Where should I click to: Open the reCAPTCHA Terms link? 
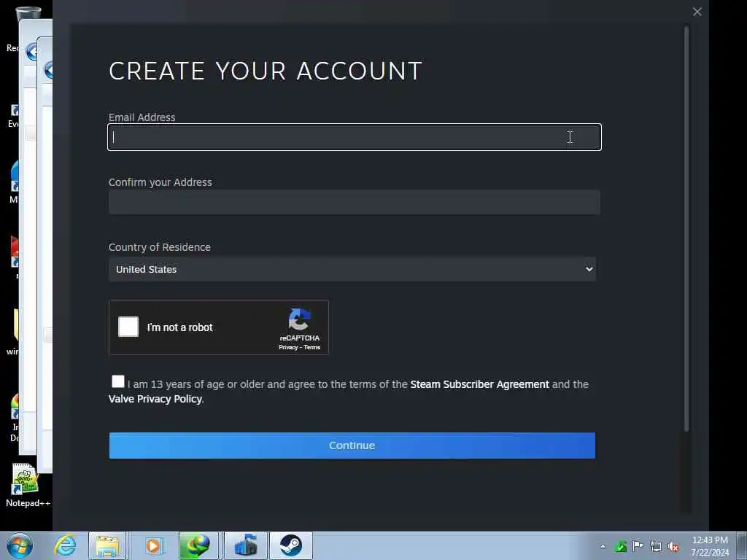pos(312,348)
